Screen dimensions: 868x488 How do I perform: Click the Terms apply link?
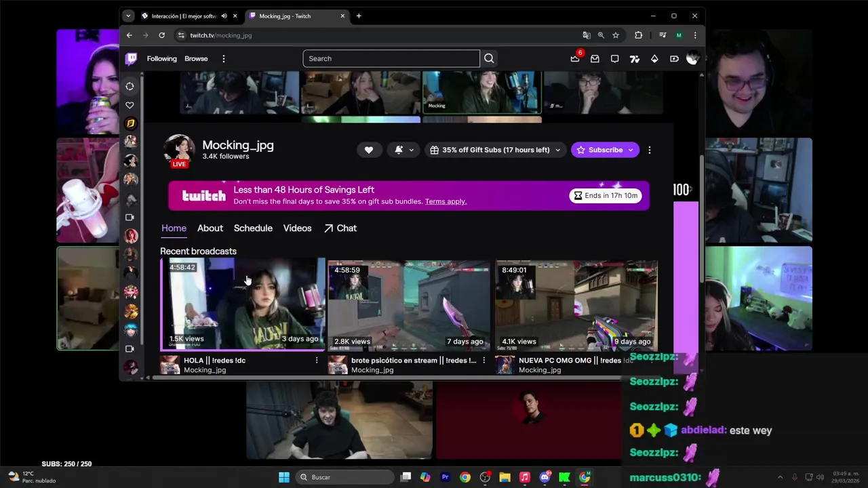(x=446, y=201)
